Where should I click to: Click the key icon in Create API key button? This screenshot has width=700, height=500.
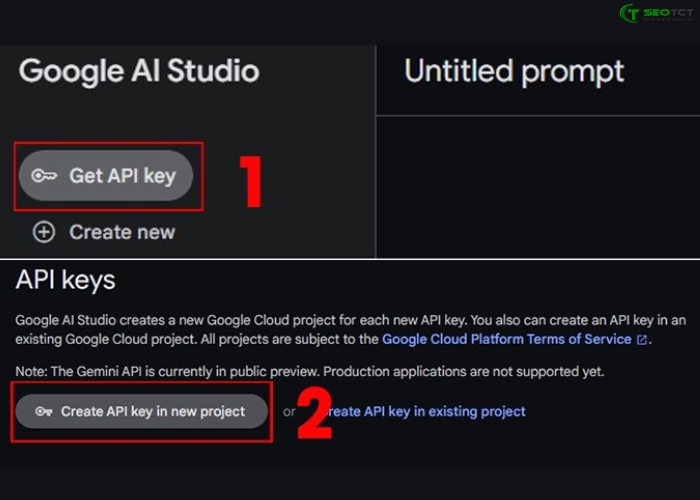click(x=44, y=411)
